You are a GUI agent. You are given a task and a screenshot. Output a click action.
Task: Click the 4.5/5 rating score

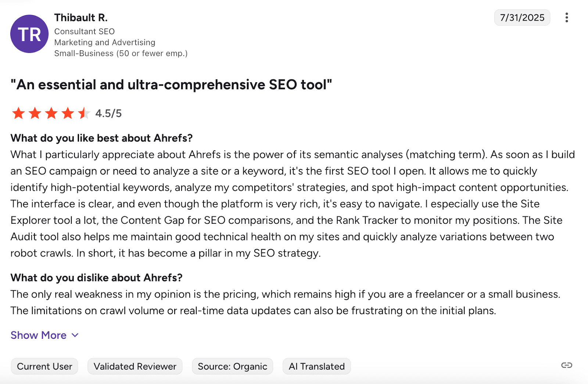108,113
